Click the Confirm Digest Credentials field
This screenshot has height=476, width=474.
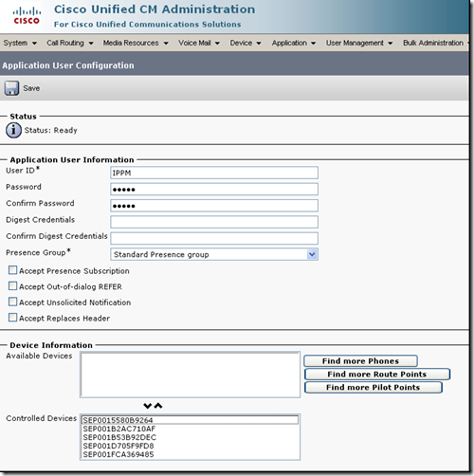(x=214, y=239)
